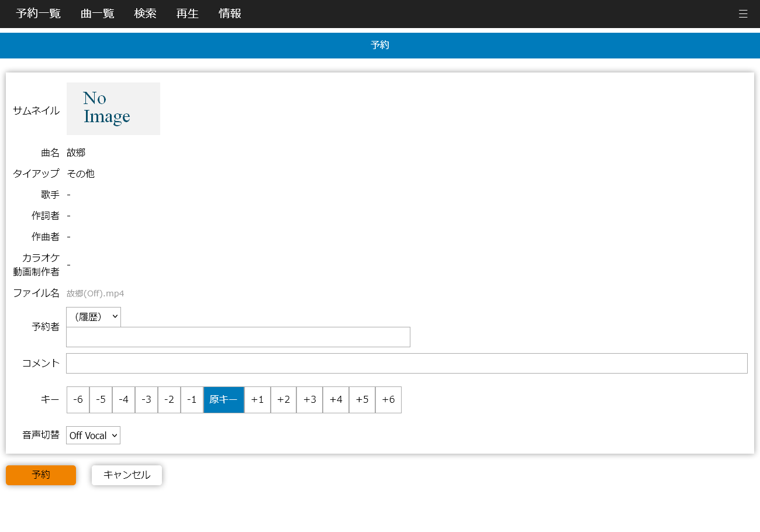This screenshot has height=532, width=760.
Task: Switch to the 再生 page
Action: pyautogui.click(x=188, y=13)
